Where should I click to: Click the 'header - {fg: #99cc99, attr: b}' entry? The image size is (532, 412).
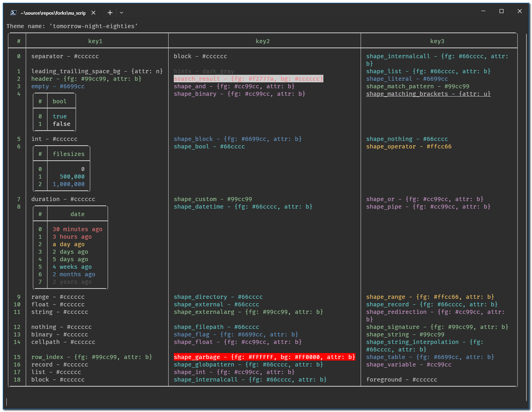pos(86,79)
